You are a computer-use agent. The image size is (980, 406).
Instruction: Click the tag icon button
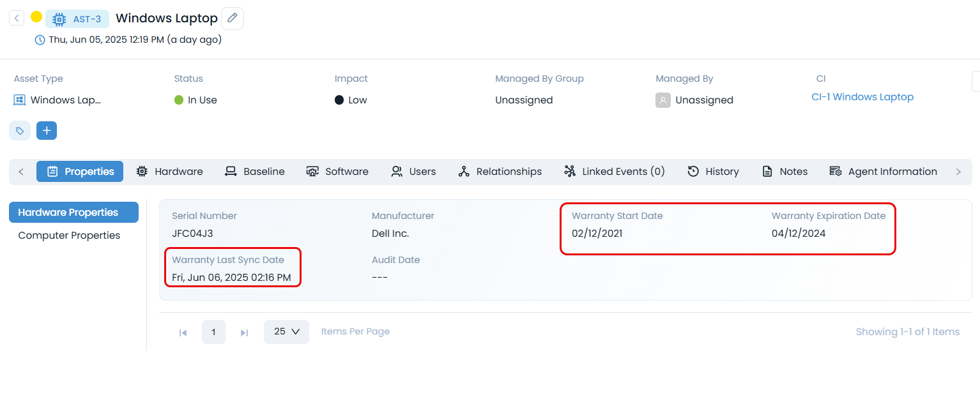pos(20,130)
